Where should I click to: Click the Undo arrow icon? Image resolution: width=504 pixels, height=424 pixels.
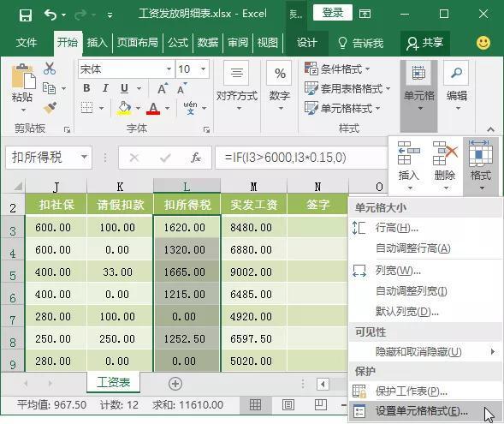50,15
